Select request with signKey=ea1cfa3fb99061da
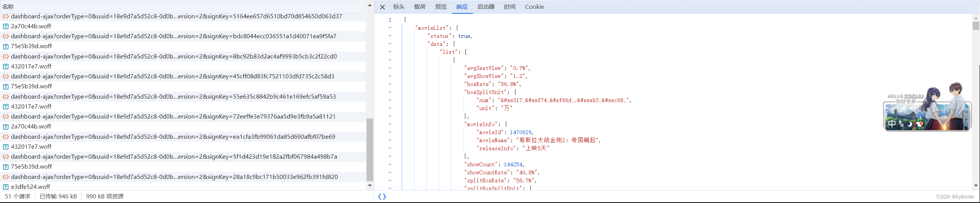 tap(183, 137)
